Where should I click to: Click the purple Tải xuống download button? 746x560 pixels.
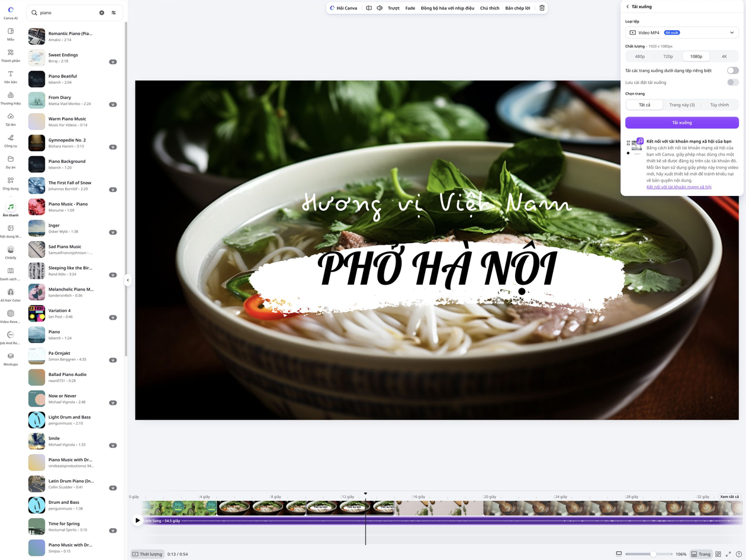pos(682,123)
